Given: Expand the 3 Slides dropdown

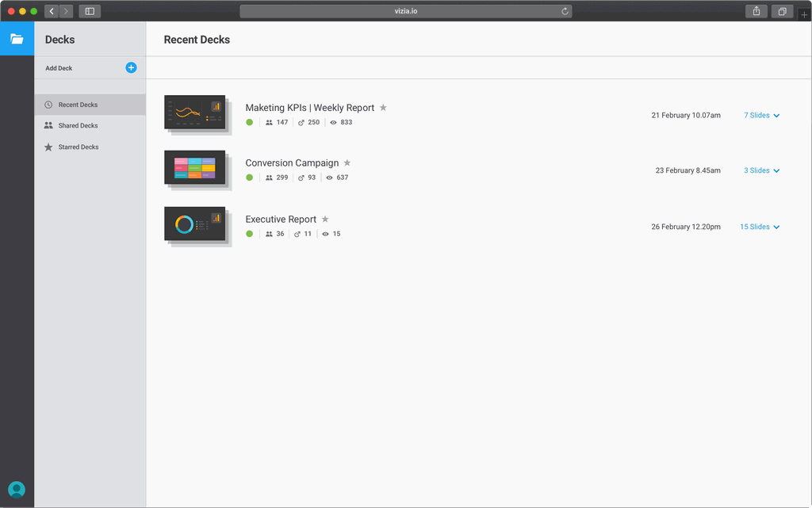Looking at the screenshot, I should 761,170.
